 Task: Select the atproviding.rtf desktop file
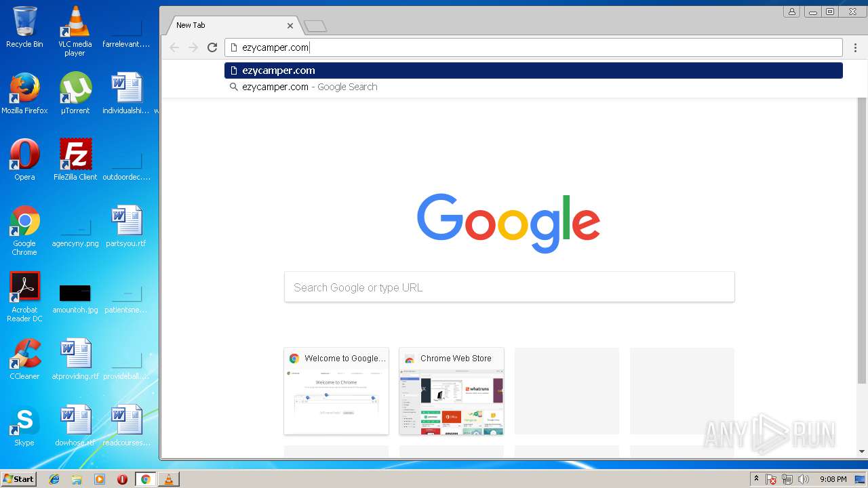click(x=75, y=359)
